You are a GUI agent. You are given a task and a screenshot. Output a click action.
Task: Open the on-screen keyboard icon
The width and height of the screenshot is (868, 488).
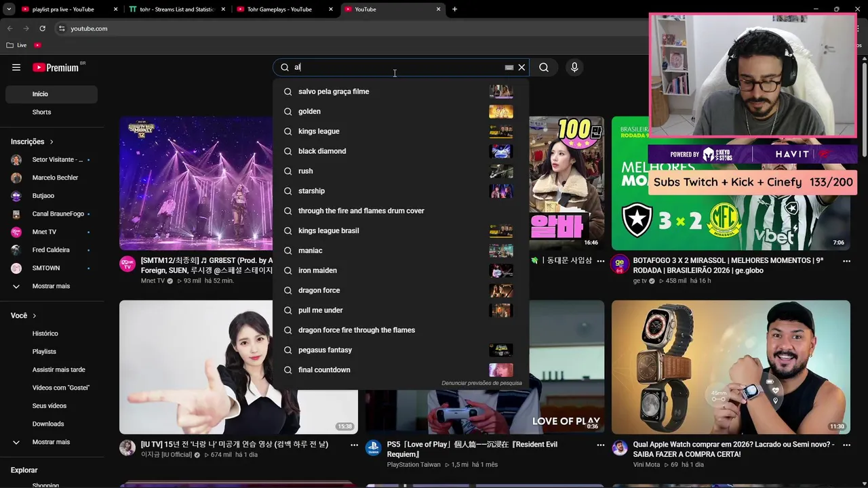[x=509, y=67]
